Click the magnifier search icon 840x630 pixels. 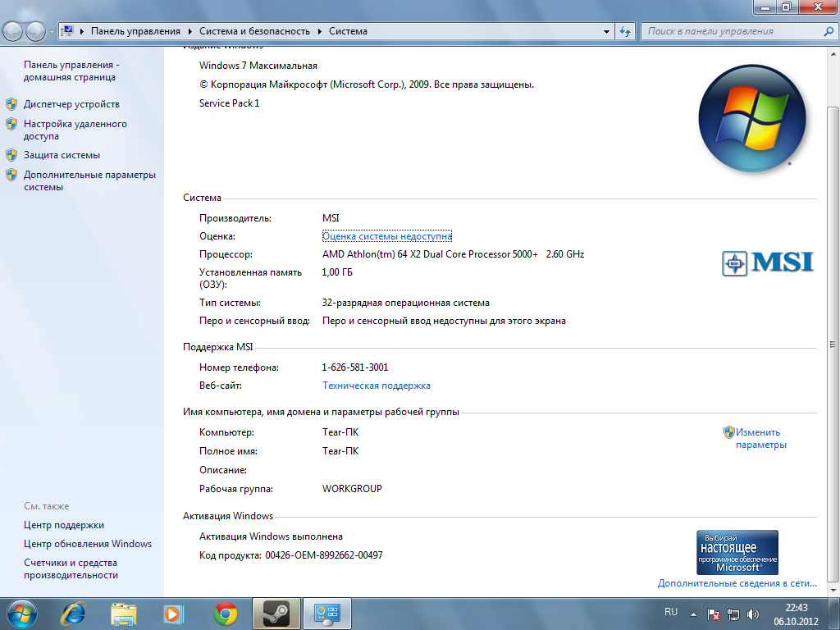click(x=829, y=32)
